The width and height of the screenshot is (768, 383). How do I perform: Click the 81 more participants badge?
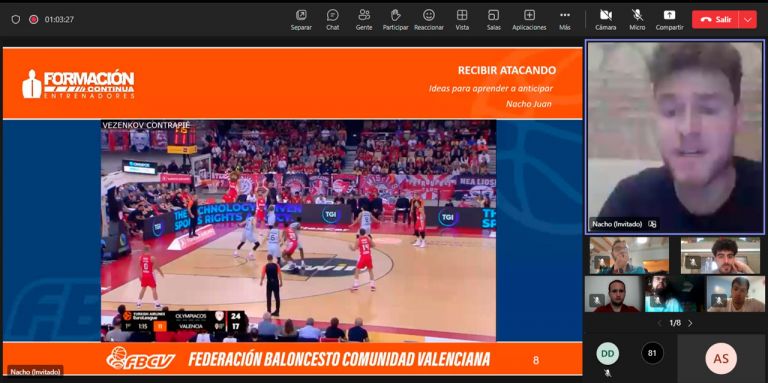point(652,353)
